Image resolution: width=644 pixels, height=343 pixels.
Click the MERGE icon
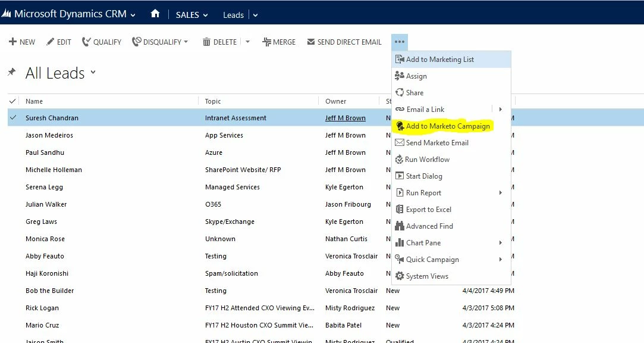(266, 42)
